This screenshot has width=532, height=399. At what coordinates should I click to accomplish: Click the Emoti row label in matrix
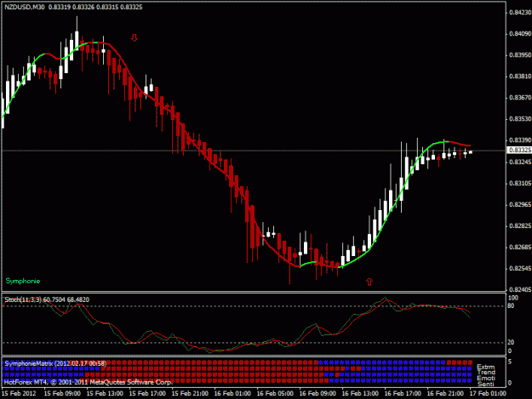pyautogui.click(x=486, y=379)
